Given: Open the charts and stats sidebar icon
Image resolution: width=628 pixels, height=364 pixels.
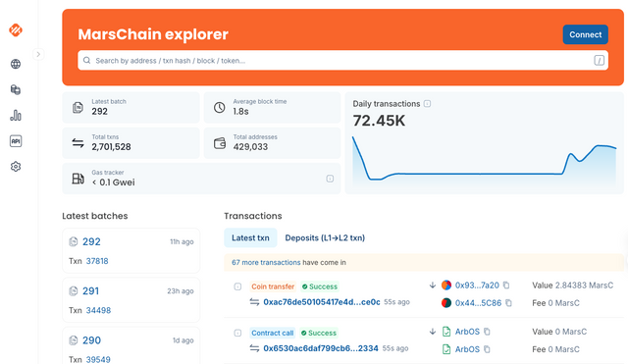Looking at the screenshot, I should coord(16,116).
